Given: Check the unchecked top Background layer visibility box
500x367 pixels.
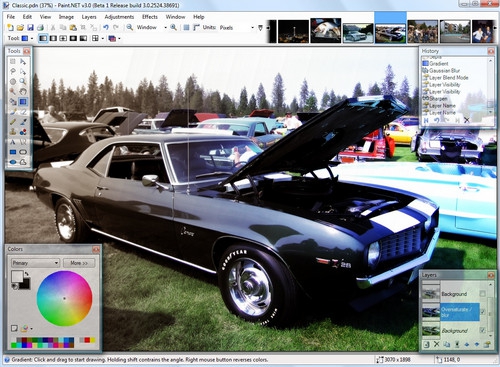Looking at the screenshot, I should tap(482, 293).
